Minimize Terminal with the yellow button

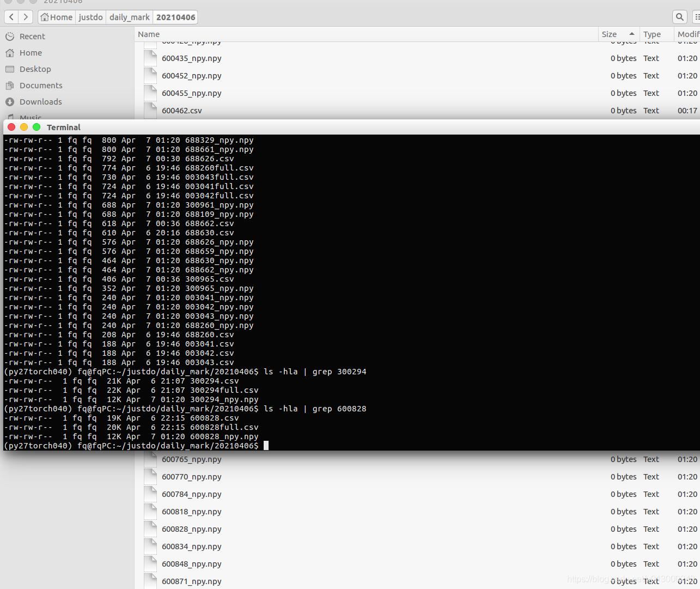(x=24, y=127)
